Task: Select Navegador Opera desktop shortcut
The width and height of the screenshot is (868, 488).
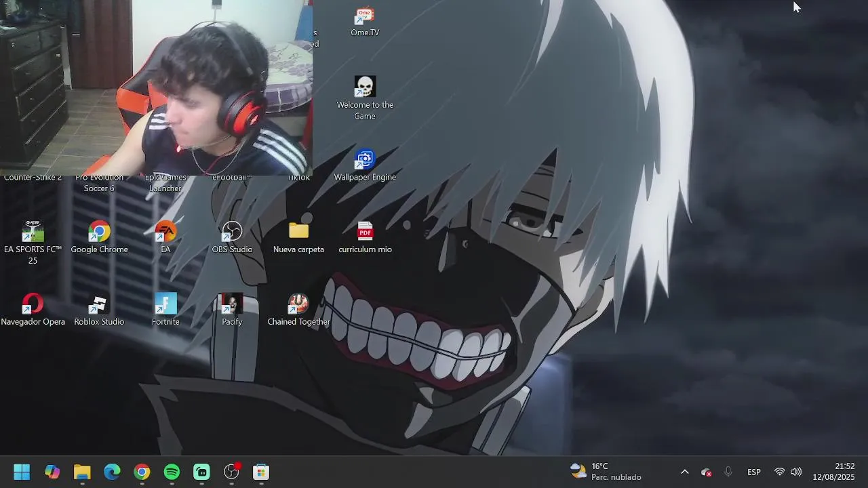Action: pyautogui.click(x=33, y=310)
